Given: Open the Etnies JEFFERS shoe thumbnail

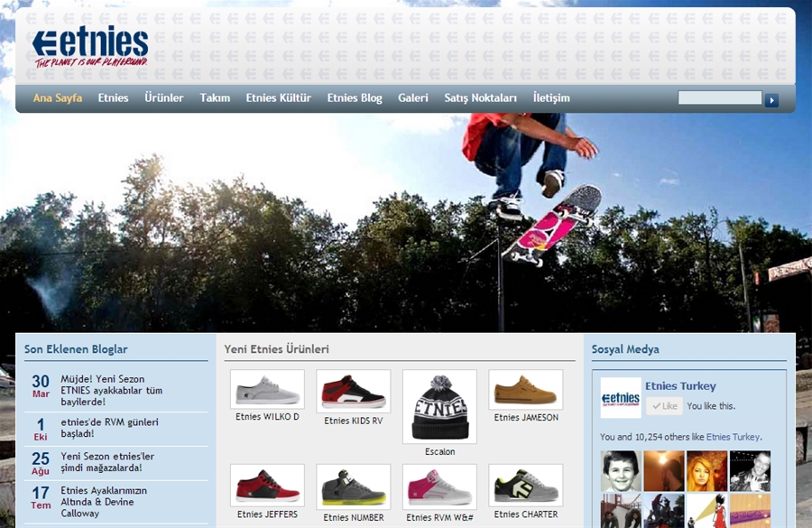Looking at the screenshot, I should tap(267, 486).
